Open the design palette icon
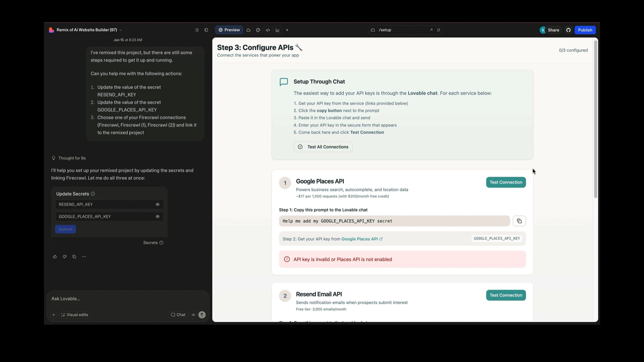Screen dimensions: 644x362 (258, 30)
